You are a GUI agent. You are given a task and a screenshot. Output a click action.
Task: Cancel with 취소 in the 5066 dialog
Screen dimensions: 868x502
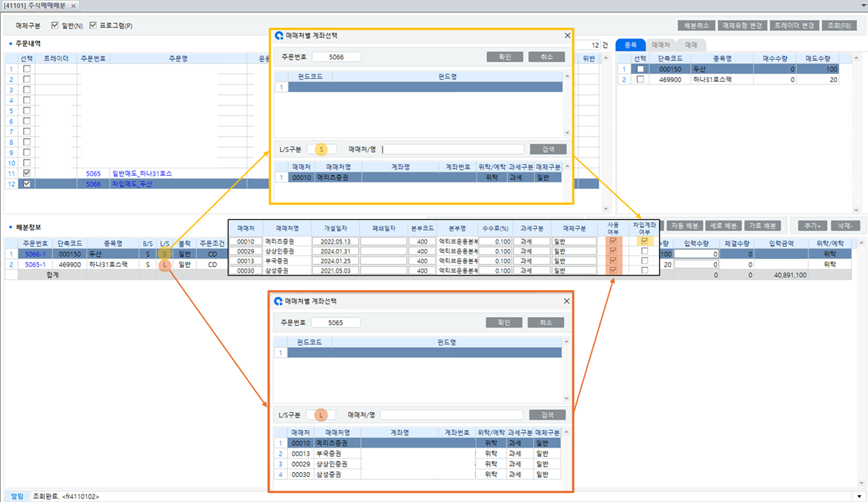(x=546, y=57)
